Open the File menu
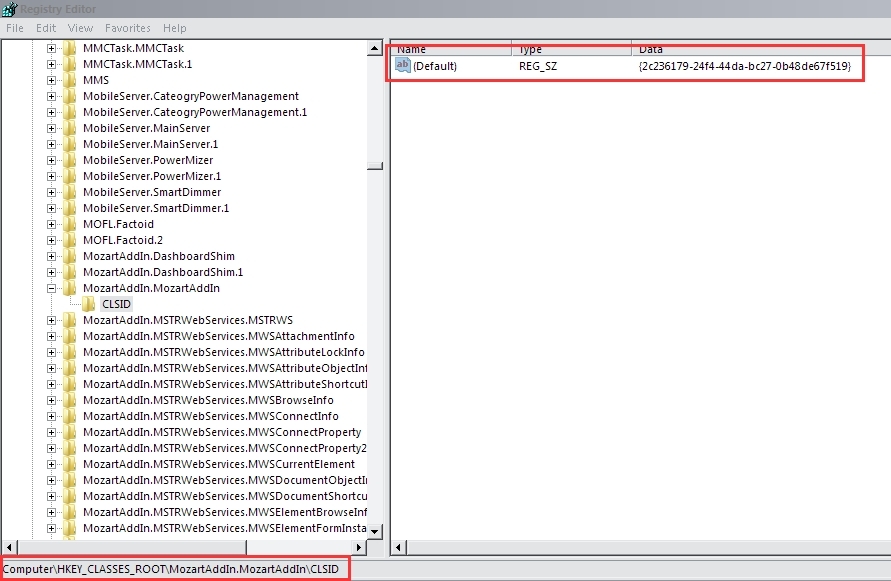Viewport: 891px width, 581px height. (15, 28)
